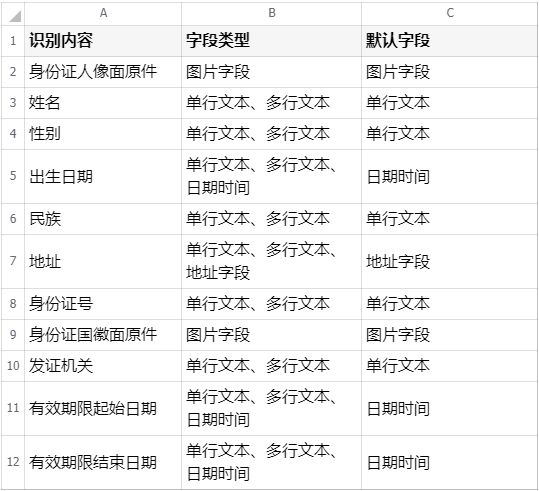Select the 身份证国徽面原件 cell
The height and width of the screenshot is (491, 539).
103,335
